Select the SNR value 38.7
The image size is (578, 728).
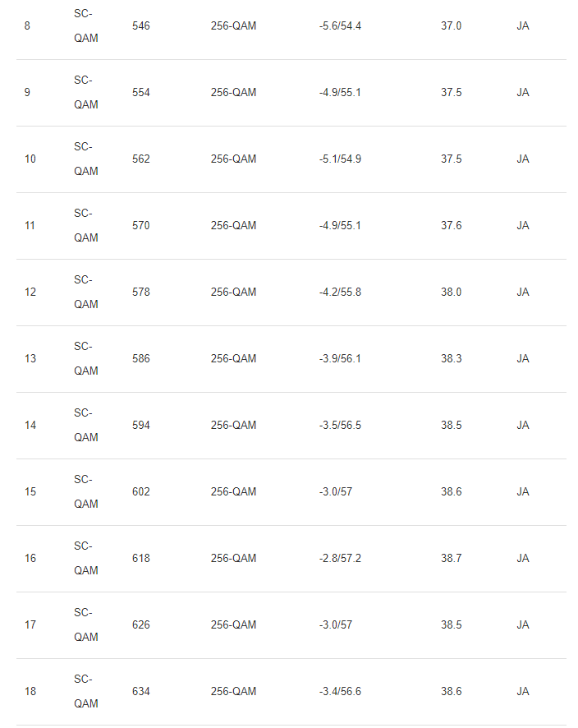point(451,559)
